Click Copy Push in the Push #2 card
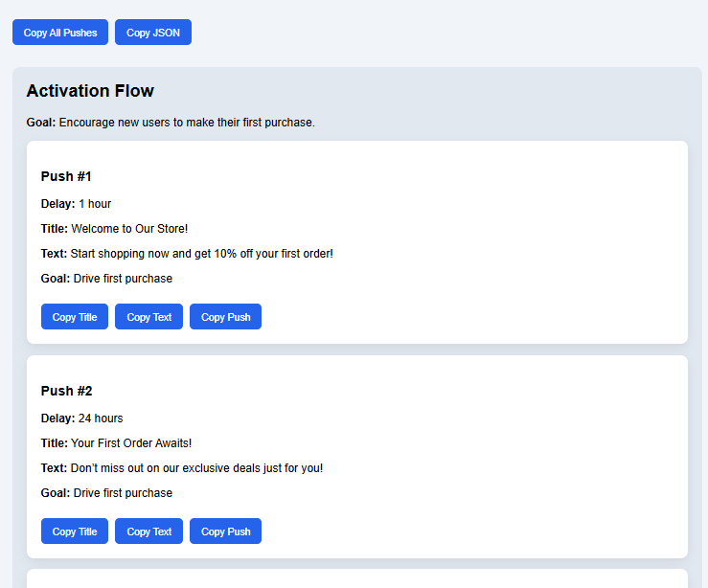 pyautogui.click(x=225, y=531)
